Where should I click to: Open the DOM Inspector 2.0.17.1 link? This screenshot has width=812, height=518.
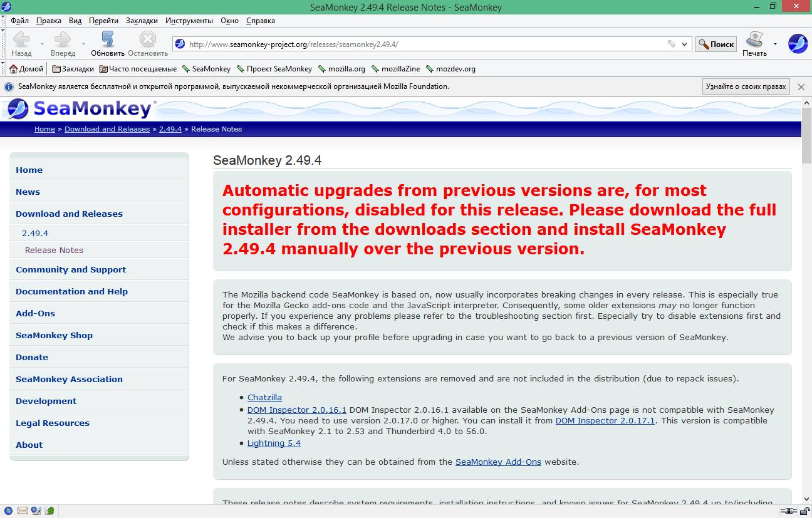(x=605, y=420)
